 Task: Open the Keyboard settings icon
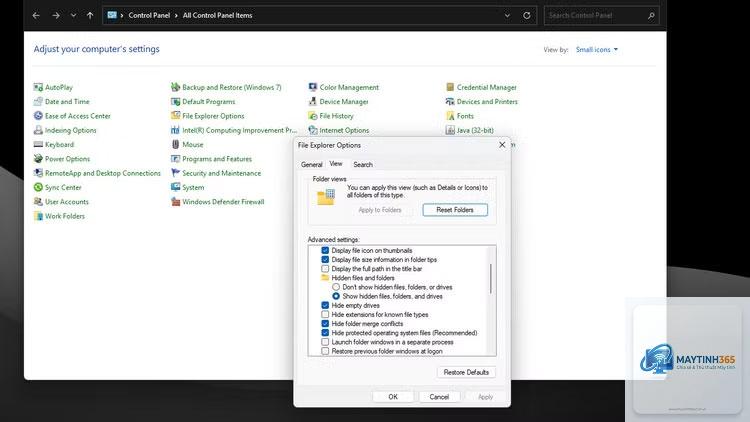pyautogui.click(x=38, y=144)
